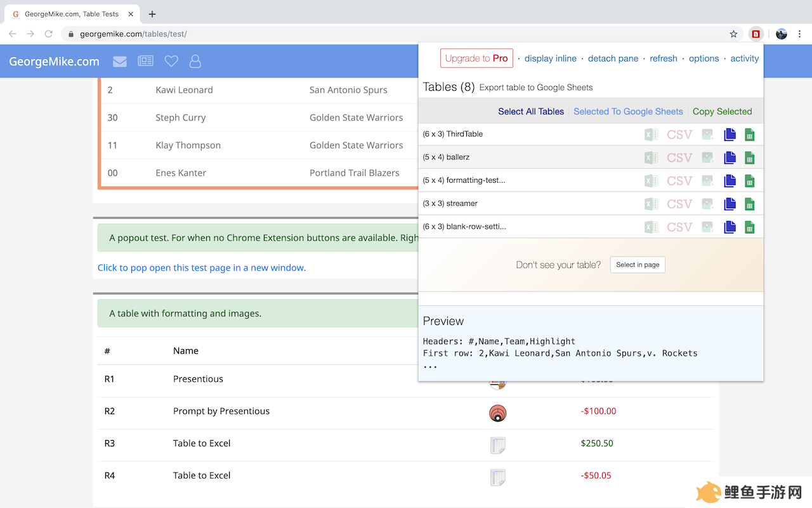Copy ThirdTable to clipboard
Screen dimensions: 812x508
730,135
